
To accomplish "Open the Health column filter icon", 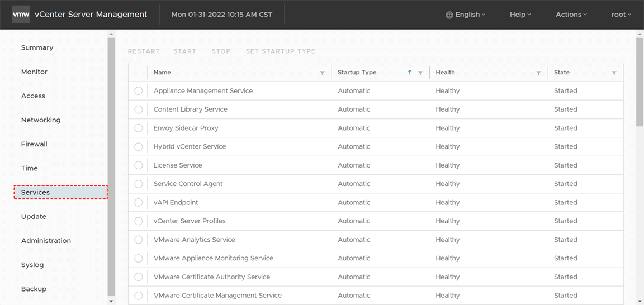I will 538,73.
